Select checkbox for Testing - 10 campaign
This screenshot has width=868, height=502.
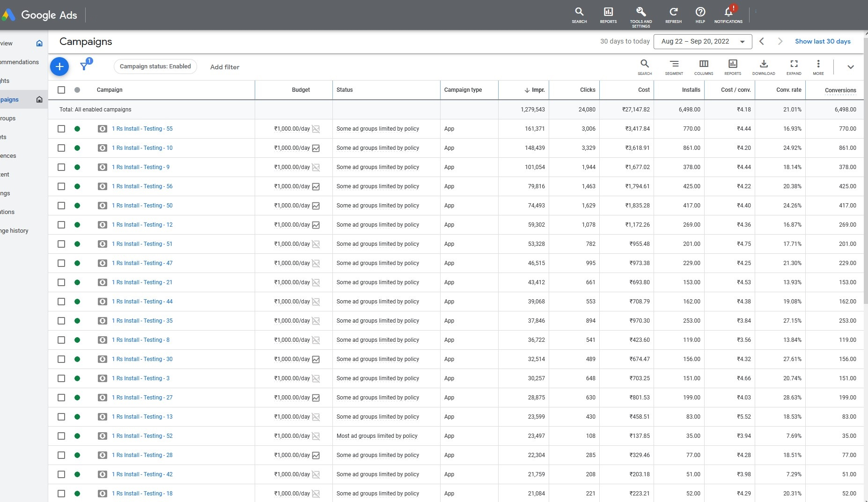[x=61, y=148]
